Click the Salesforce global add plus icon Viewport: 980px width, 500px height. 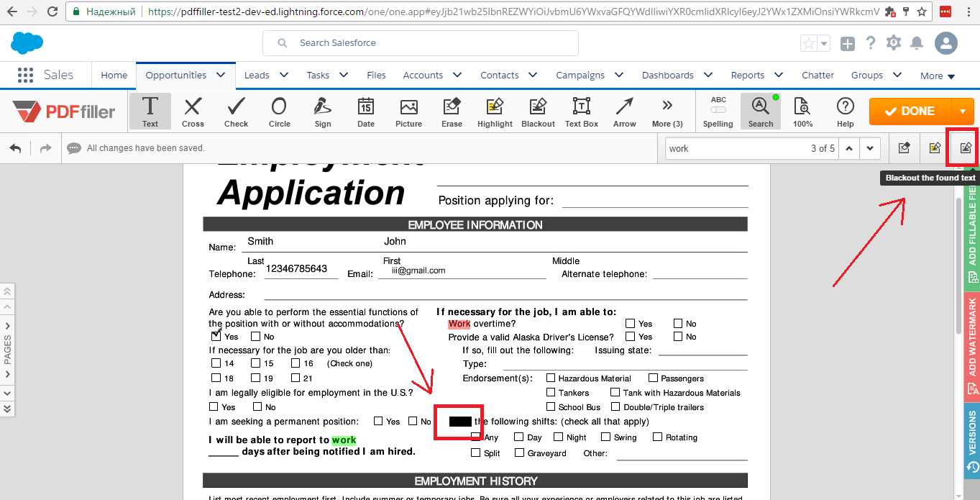(x=848, y=43)
